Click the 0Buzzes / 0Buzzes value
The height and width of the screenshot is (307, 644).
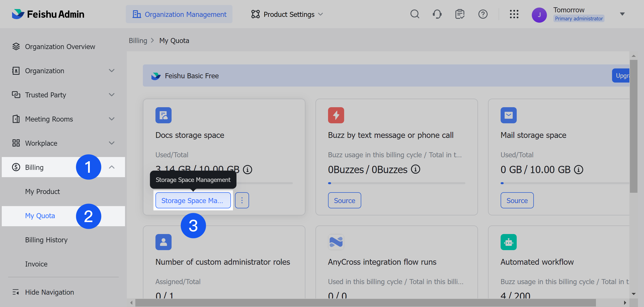click(x=367, y=170)
